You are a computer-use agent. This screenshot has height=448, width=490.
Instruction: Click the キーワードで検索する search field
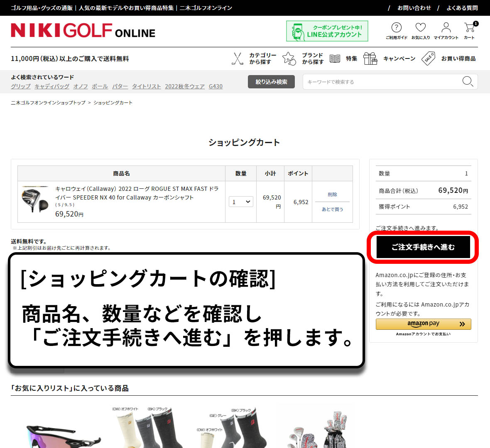374,82
